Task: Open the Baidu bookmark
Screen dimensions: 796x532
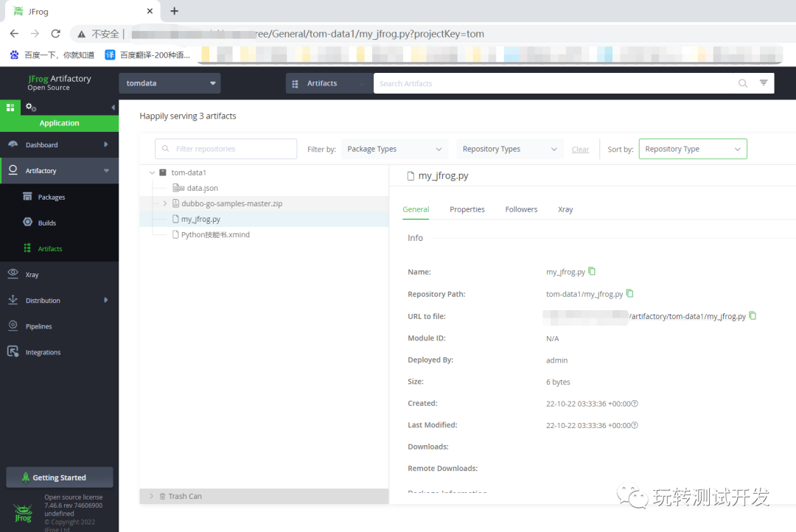Action: [52, 55]
